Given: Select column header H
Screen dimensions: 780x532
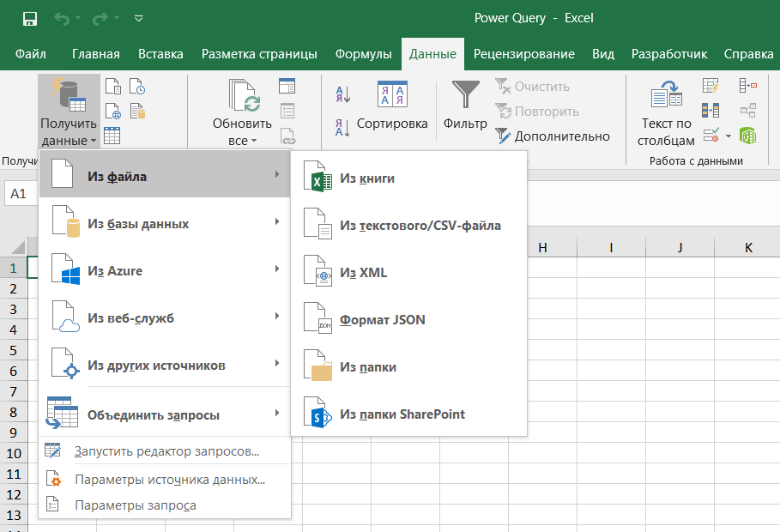Looking at the screenshot, I should 542,247.
